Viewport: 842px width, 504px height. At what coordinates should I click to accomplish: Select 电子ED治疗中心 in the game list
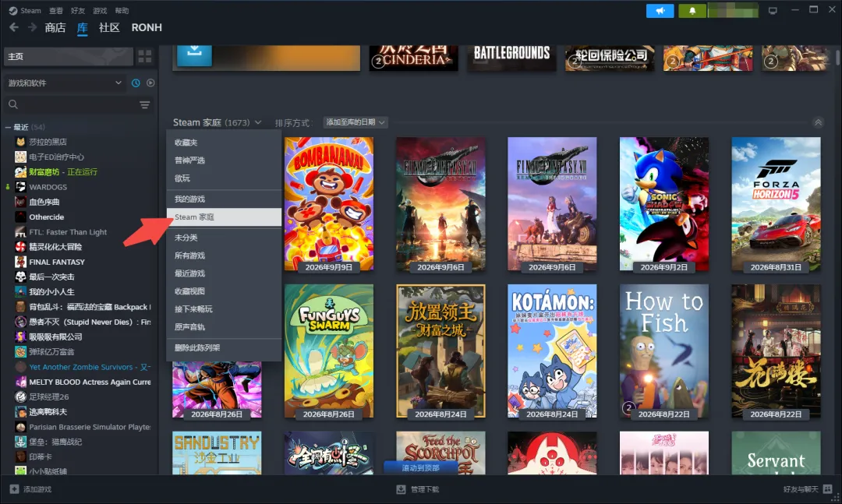click(56, 157)
